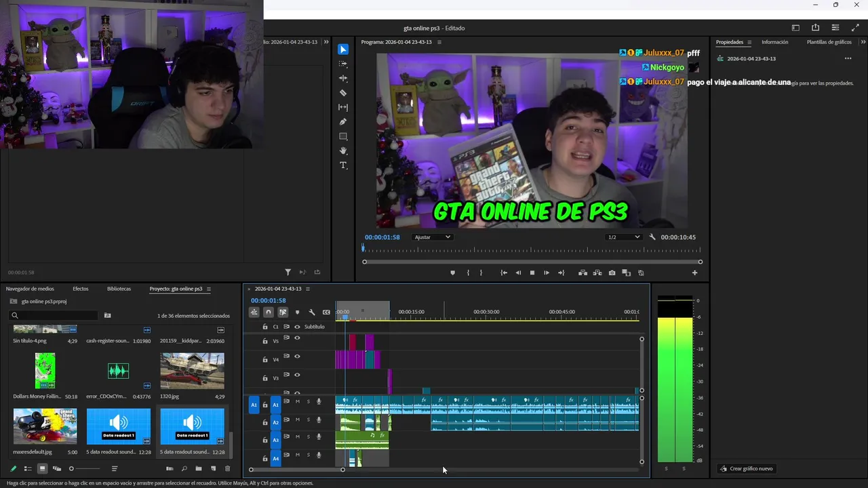The height and width of the screenshot is (488, 868).
Task: Click the Extract button
Action: point(597,272)
